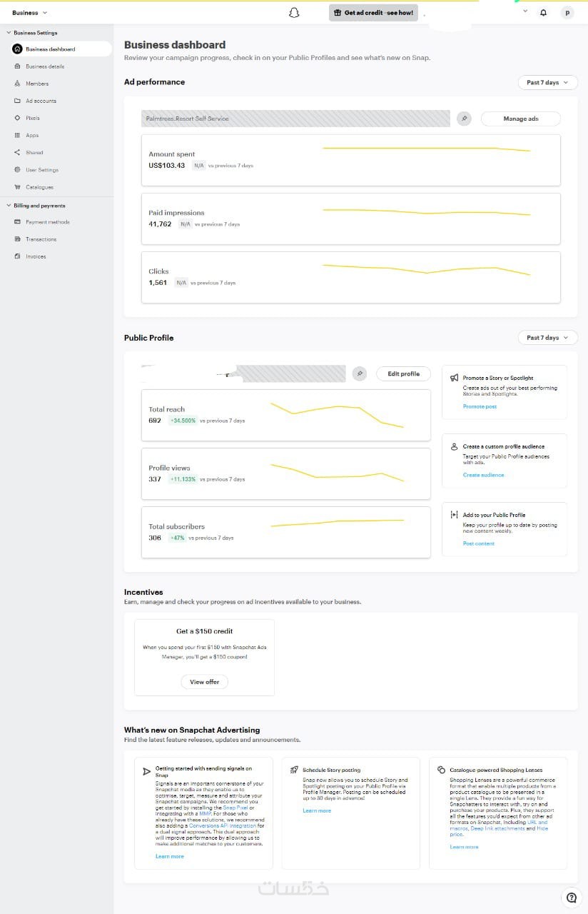Click the gift icon for ad credit
Viewport: 588px width, 914px height.
pyautogui.click(x=338, y=13)
